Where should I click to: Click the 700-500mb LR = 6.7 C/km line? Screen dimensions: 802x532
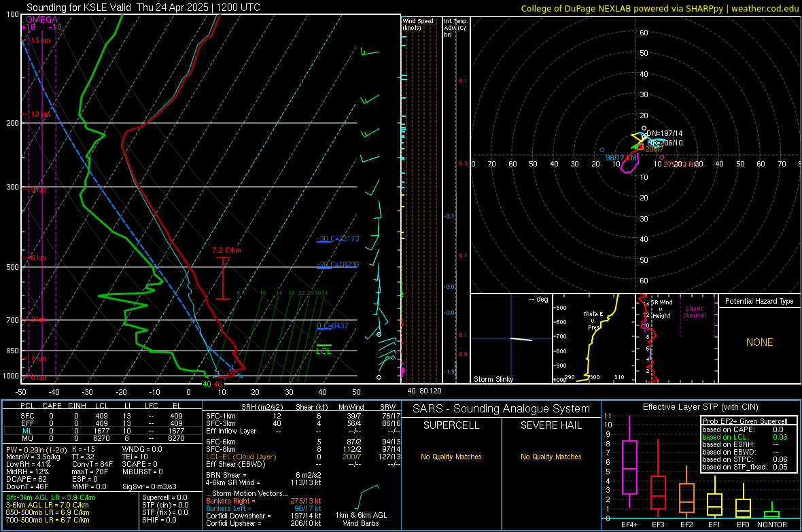tap(48, 520)
